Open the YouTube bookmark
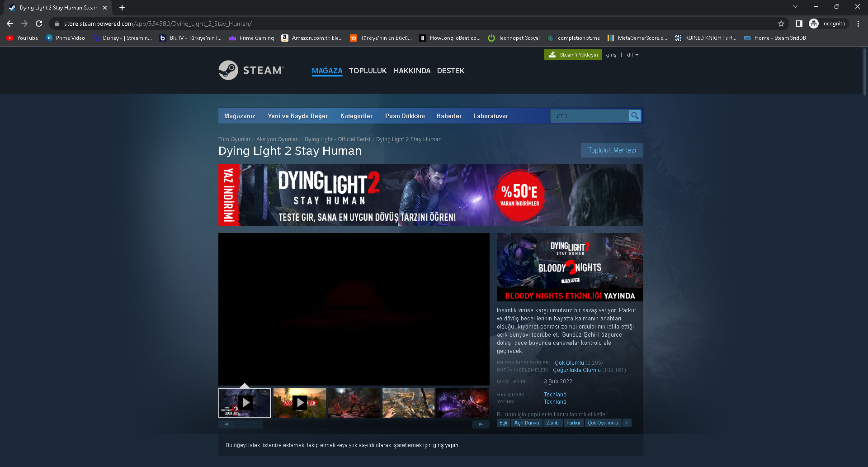This screenshot has width=868, height=467. pos(22,38)
